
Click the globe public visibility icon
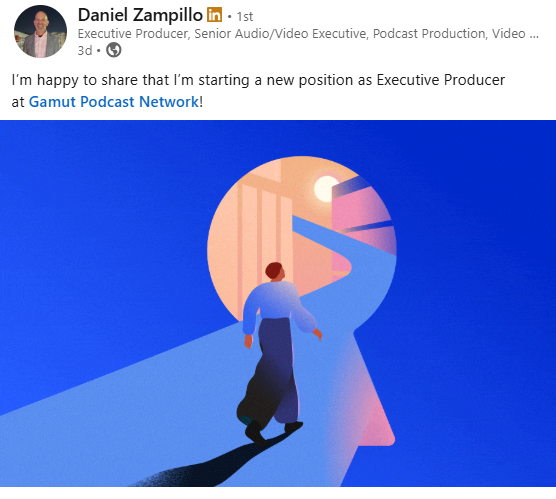coord(114,50)
